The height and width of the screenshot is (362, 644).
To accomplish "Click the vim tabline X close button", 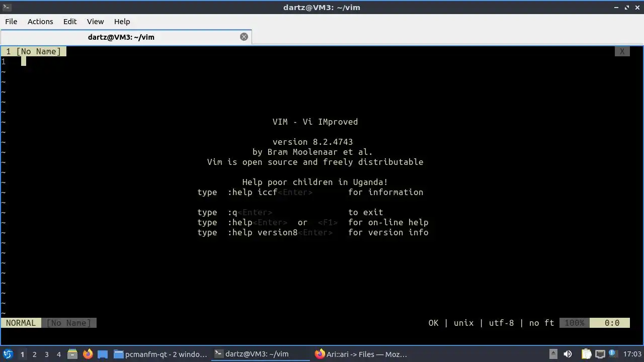I will 622,51.
